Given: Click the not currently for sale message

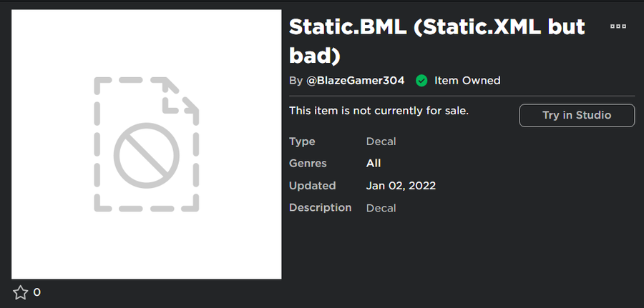Looking at the screenshot, I should pyautogui.click(x=379, y=111).
